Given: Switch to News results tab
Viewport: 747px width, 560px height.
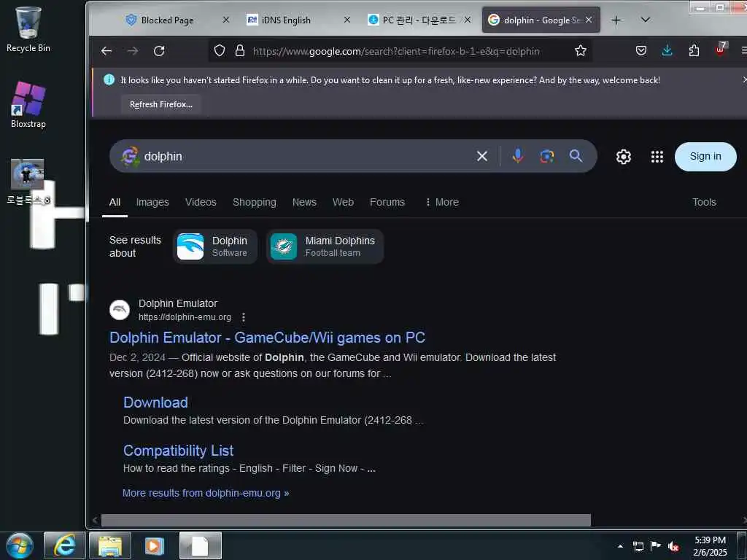Looking at the screenshot, I should pyautogui.click(x=304, y=203).
